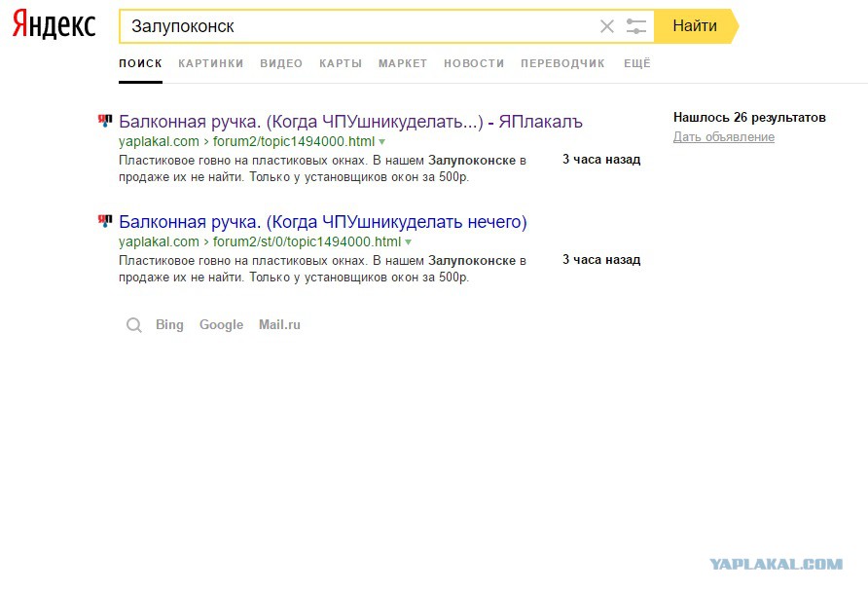Switch to the Видео tab
This screenshot has height=593, width=868.
[x=281, y=63]
